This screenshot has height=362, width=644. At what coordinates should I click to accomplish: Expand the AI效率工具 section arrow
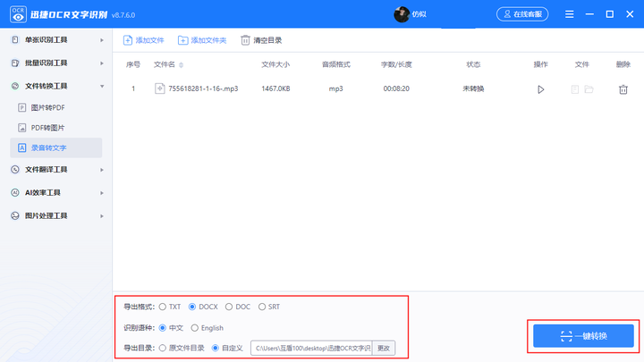click(102, 193)
